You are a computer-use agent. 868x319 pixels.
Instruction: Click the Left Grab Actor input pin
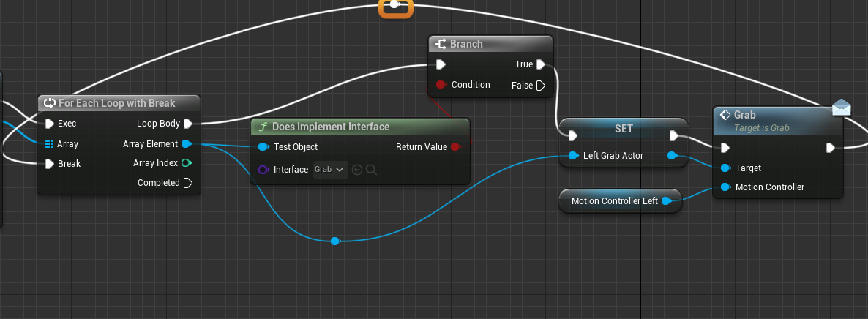point(573,156)
